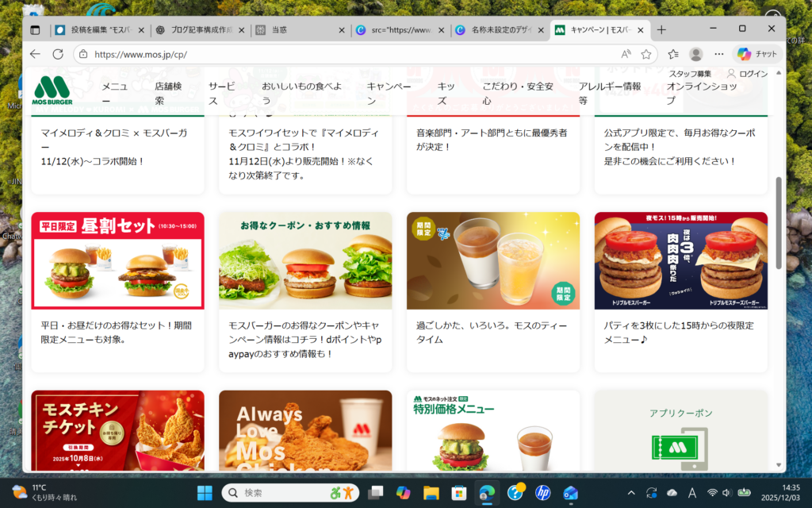
Task: Open the 店舗検索 menu item
Action: [x=170, y=94]
